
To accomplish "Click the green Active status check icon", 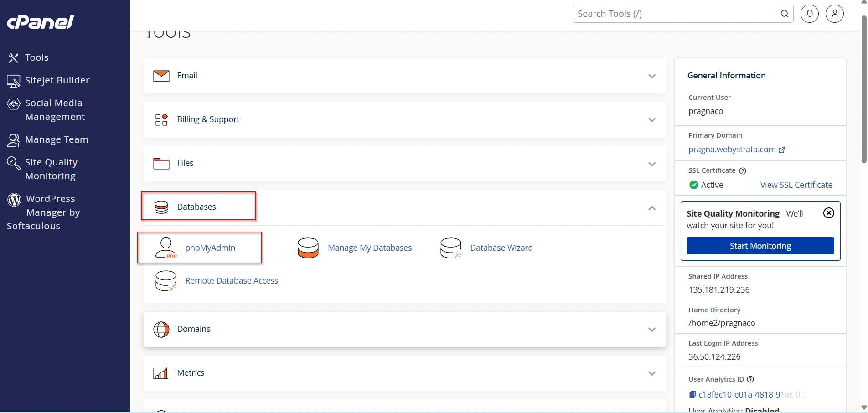I will 694,185.
